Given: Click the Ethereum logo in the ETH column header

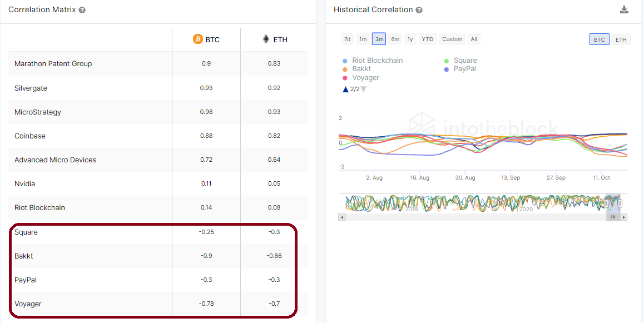Looking at the screenshot, I should (x=266, y=39).
